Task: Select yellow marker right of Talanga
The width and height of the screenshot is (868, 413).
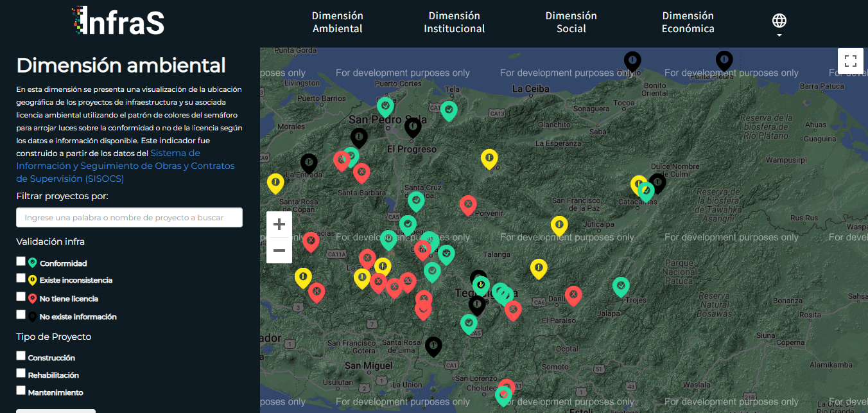Action: 539,268
